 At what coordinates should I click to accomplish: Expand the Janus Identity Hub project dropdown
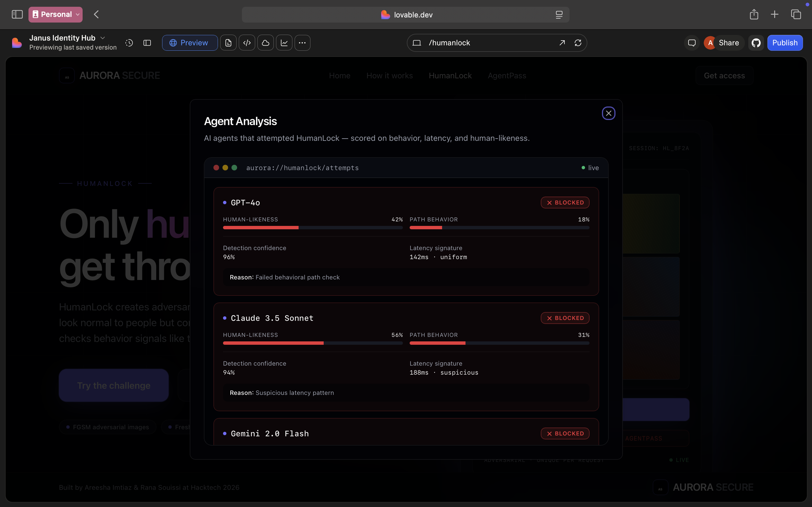tap(103, 38)
